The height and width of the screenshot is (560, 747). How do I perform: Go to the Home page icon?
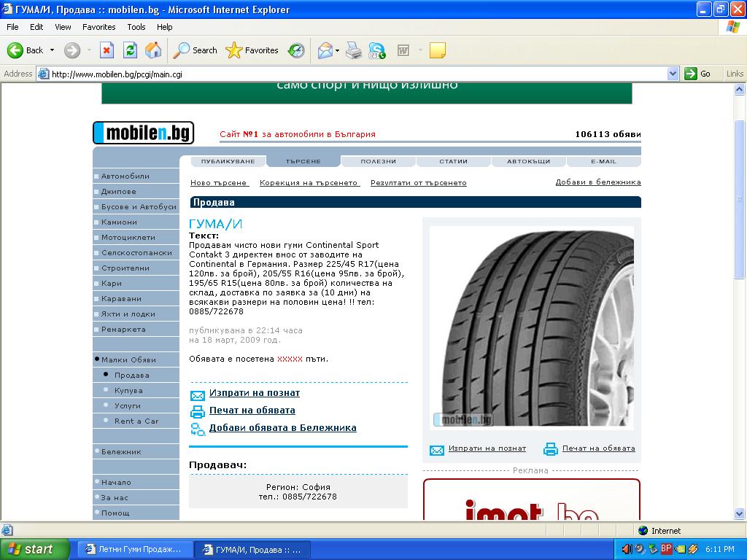coord(153,50)
